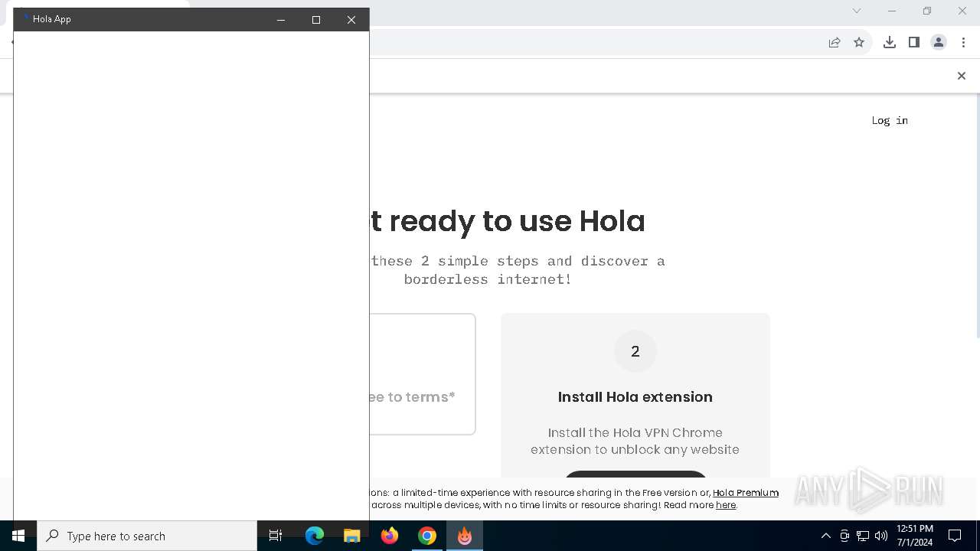Screen dimensions: 980x551
Task: Click the Hola App title bar icon
Action: click(24, 18)
